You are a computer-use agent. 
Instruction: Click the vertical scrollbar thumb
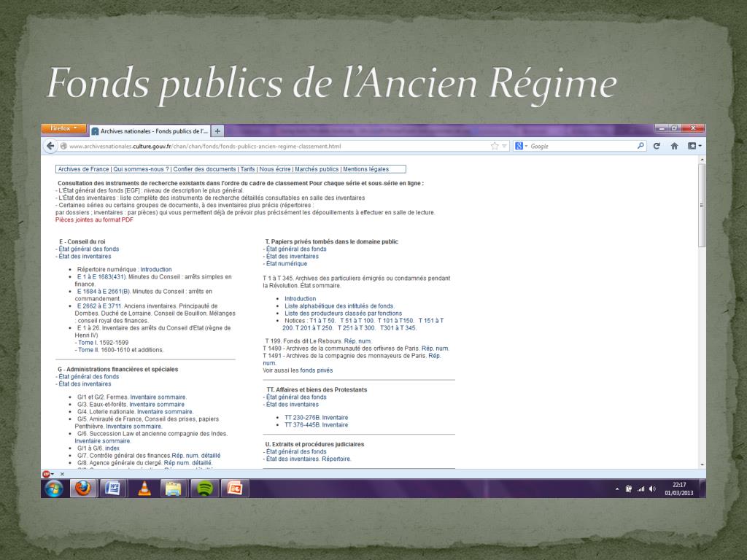[701, 205]
